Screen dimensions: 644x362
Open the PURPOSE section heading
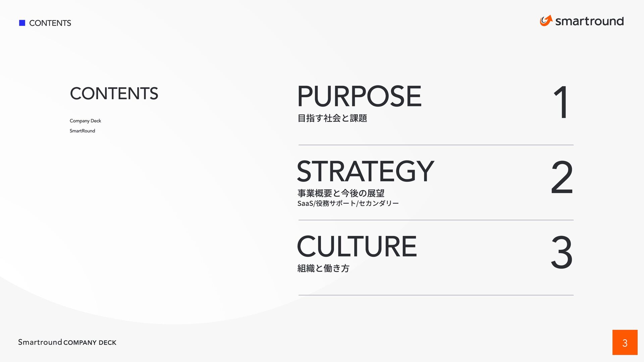359,97
